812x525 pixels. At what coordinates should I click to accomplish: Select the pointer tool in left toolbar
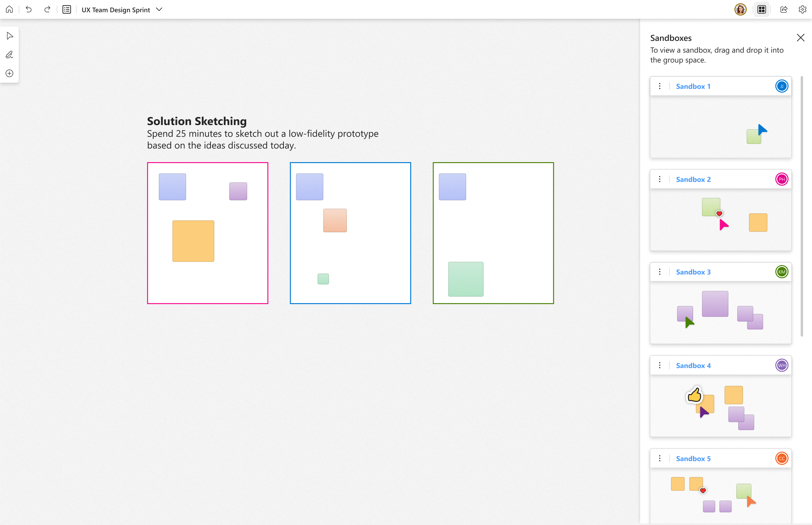pos(9,36)
